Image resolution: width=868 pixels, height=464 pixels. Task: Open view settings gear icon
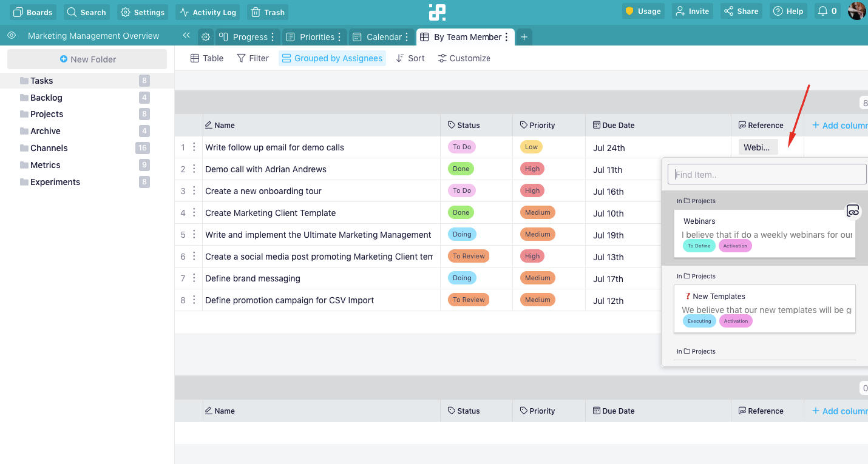pos(206,37)
